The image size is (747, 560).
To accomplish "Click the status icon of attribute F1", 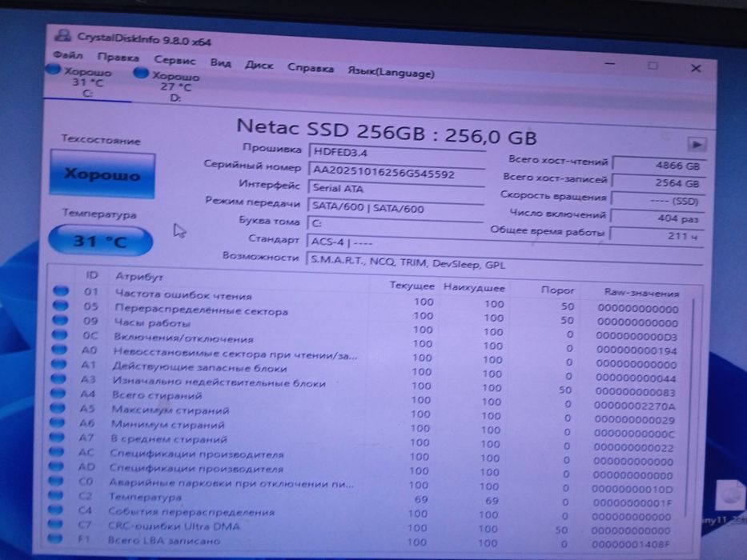I will pyautogui.click(x=54, y=538).
